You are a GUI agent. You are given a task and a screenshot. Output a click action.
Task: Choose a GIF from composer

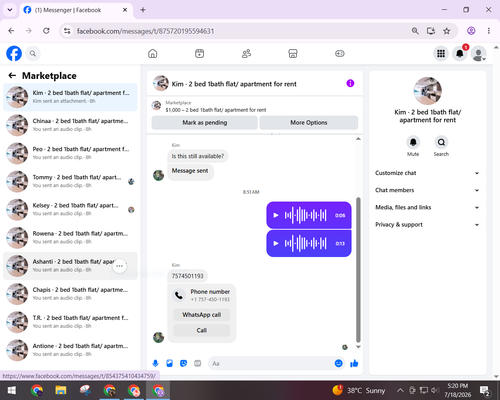tap(198, 363)
